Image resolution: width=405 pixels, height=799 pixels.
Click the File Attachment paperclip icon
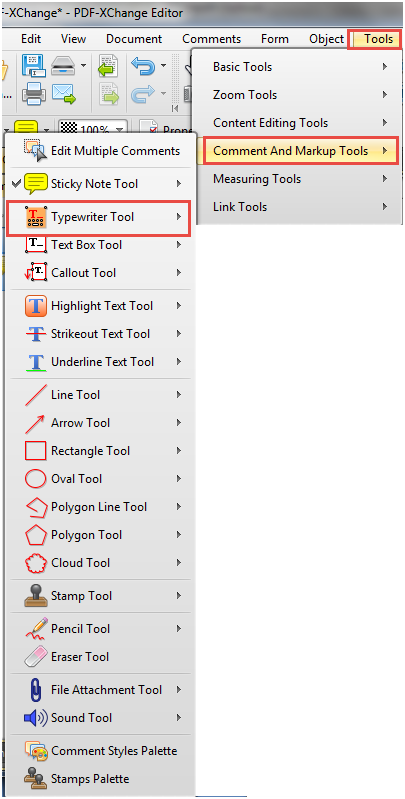coord(36,690)
